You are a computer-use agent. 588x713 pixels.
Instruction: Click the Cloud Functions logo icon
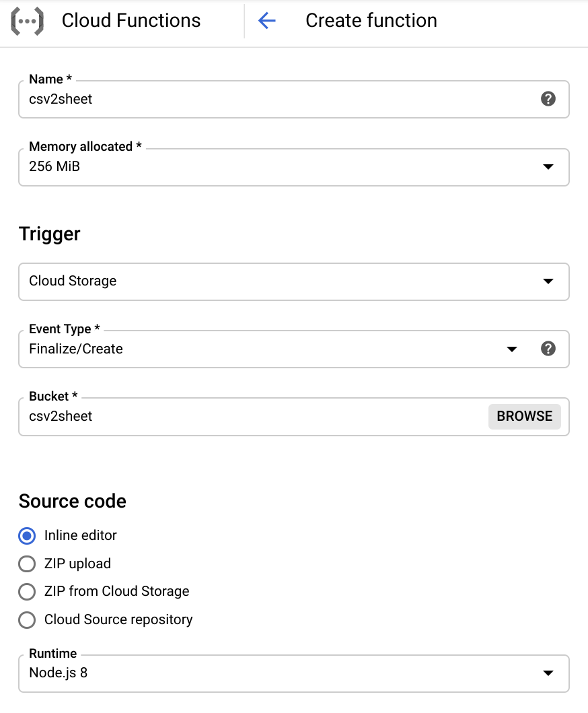click(x=28, y=21)
